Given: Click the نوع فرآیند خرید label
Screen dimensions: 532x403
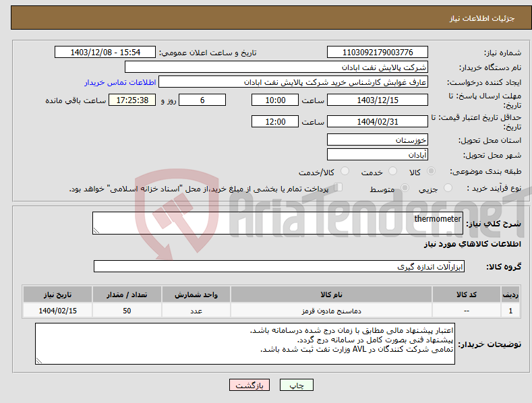Looking at the screenshot, I should (494, 188).
